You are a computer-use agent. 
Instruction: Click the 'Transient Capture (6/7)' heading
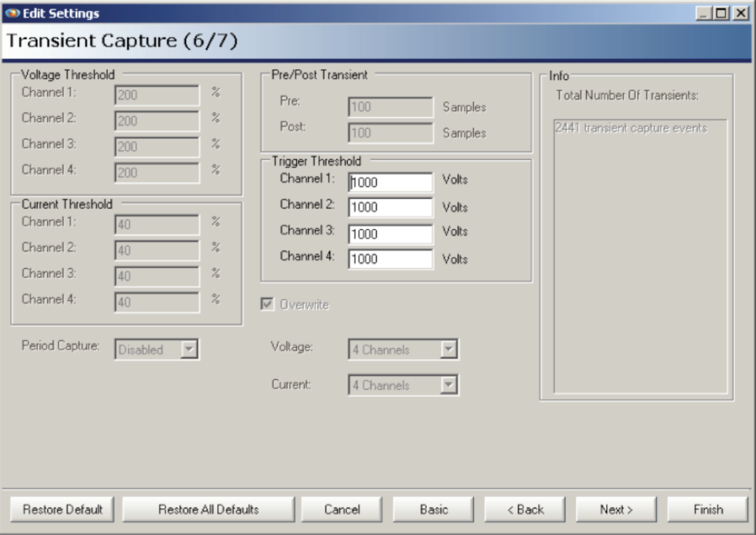tap(122, 41)
